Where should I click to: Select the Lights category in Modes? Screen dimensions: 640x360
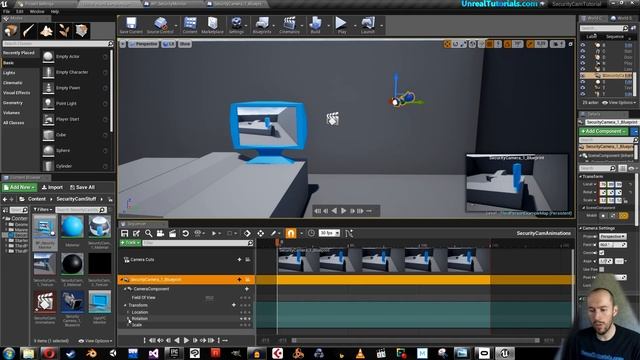click(x=9, y=73)
